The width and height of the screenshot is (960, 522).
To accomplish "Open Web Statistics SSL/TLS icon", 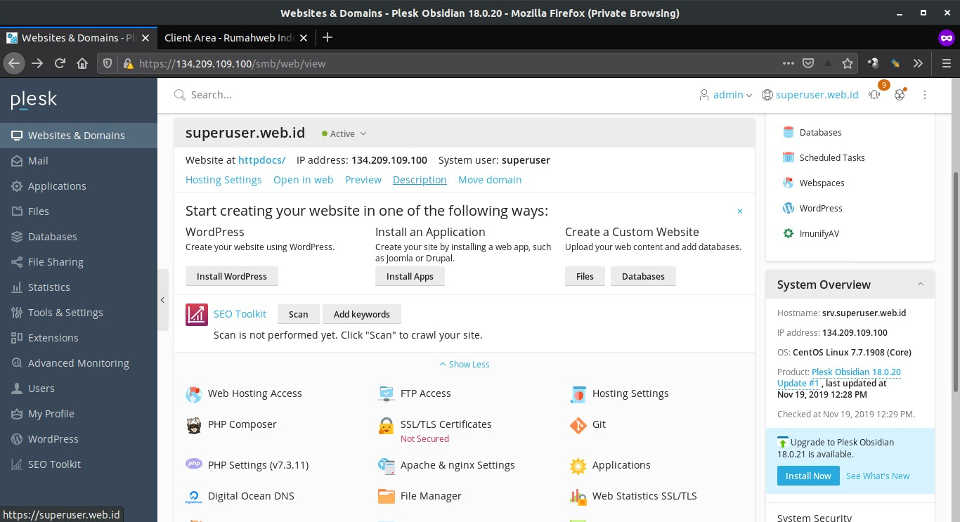I will (578, 496).
